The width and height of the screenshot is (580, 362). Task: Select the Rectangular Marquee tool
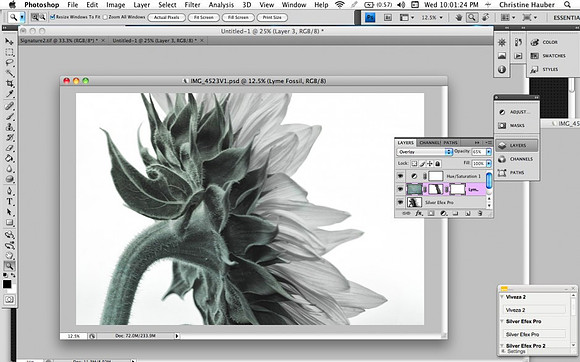tap(9, 52)
